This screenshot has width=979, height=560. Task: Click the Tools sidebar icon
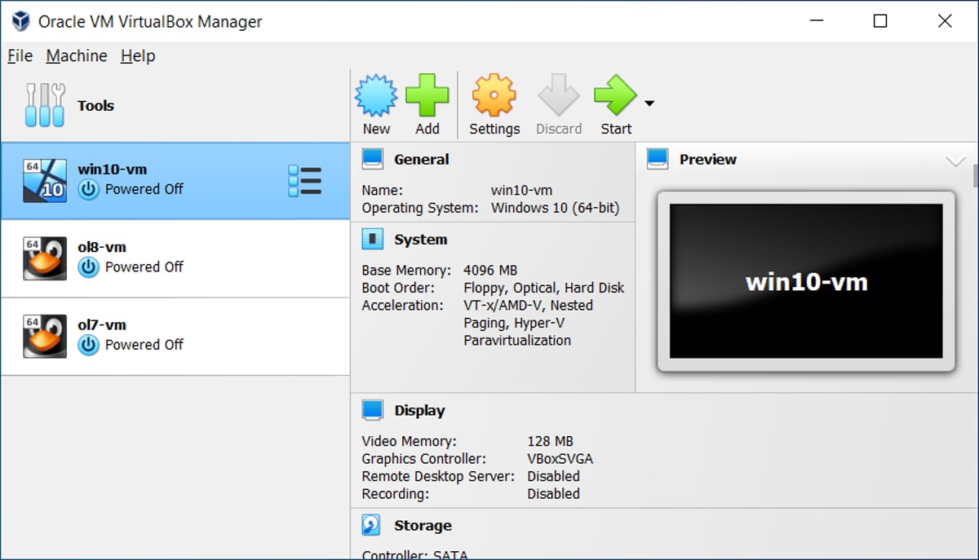45,104
